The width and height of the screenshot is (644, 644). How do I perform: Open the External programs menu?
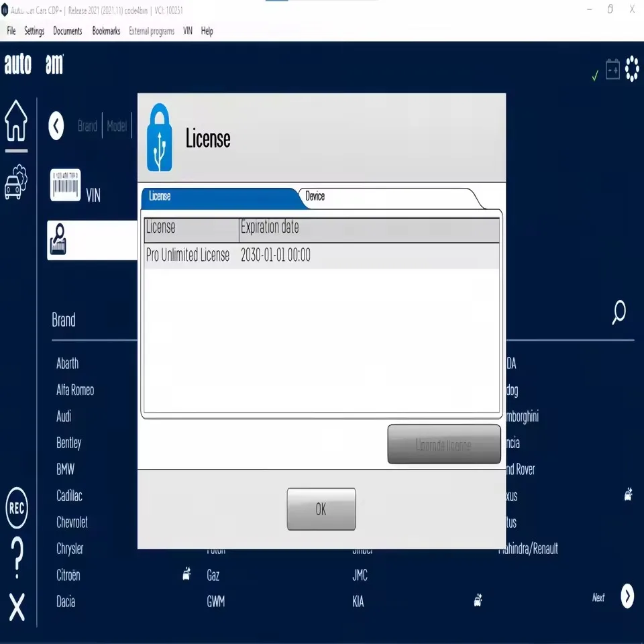152,32
